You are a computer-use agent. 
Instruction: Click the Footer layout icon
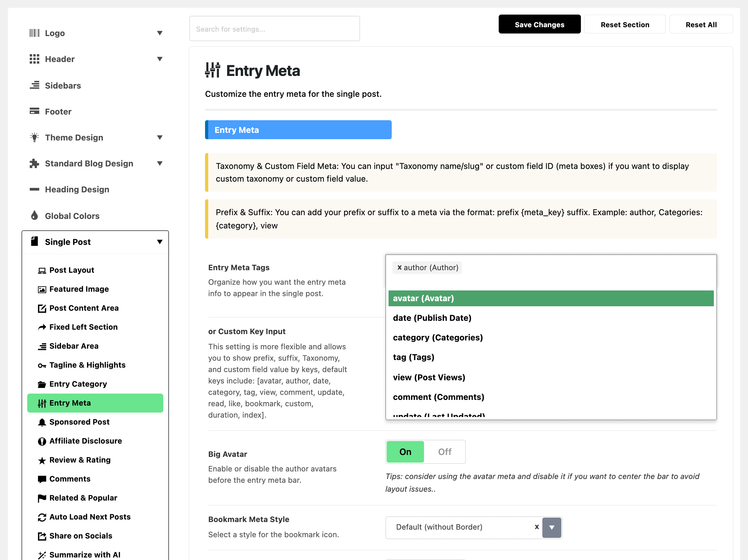point(34,111)
